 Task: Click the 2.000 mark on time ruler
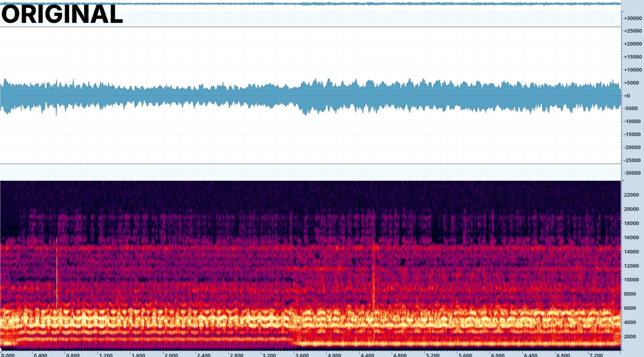171,355
